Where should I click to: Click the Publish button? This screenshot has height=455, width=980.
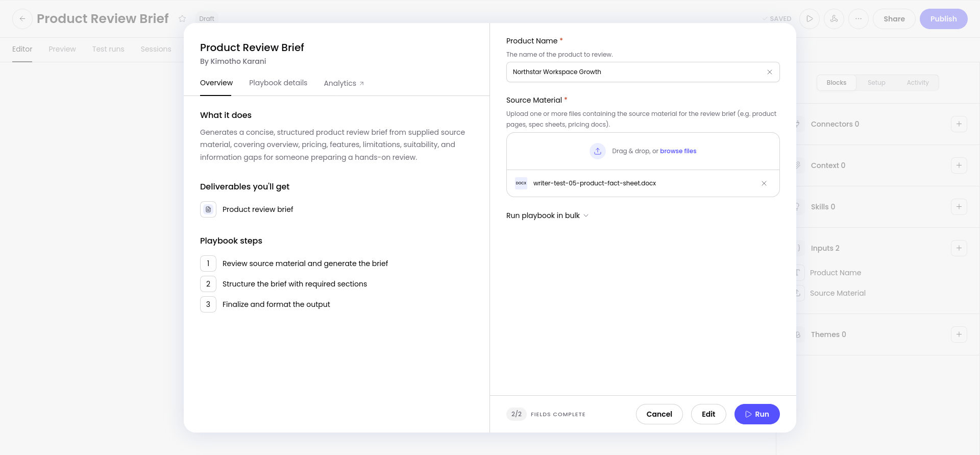click(944, 19)
